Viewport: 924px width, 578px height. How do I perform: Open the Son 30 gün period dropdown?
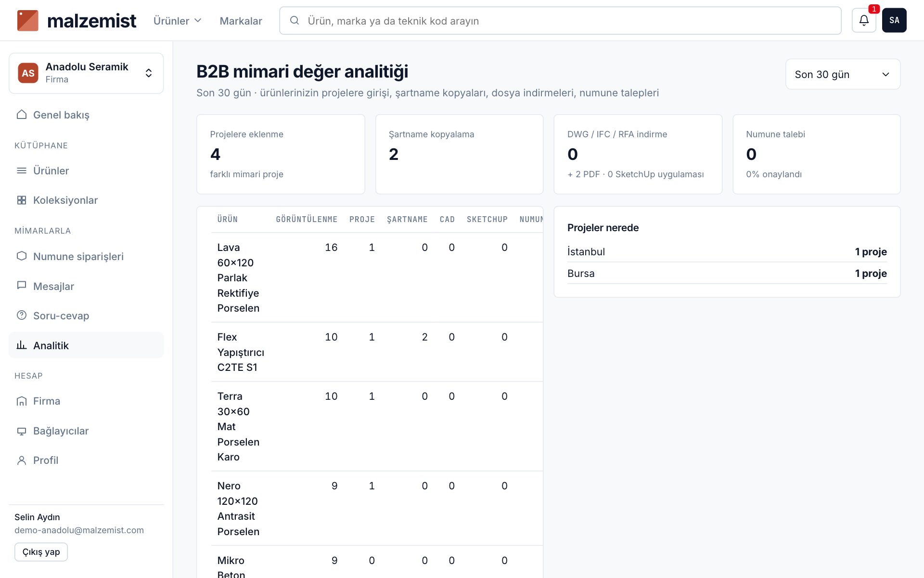pyautogui.click(x=843, y=74)
